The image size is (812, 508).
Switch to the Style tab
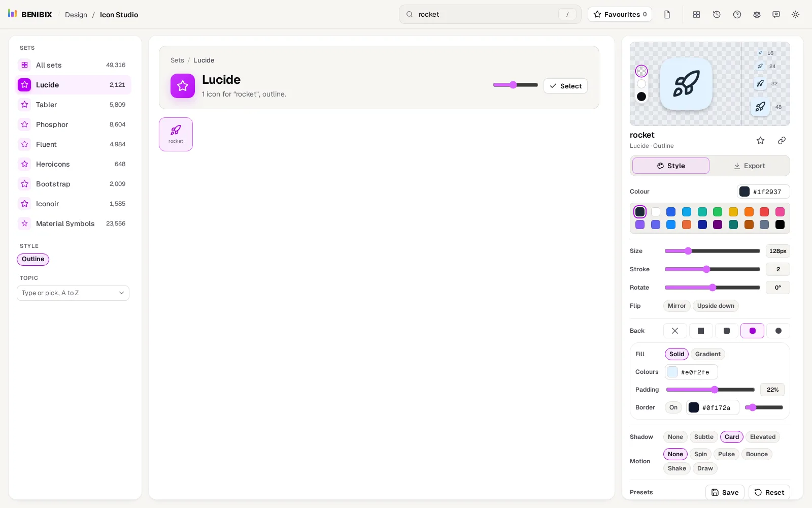(671, 166)
